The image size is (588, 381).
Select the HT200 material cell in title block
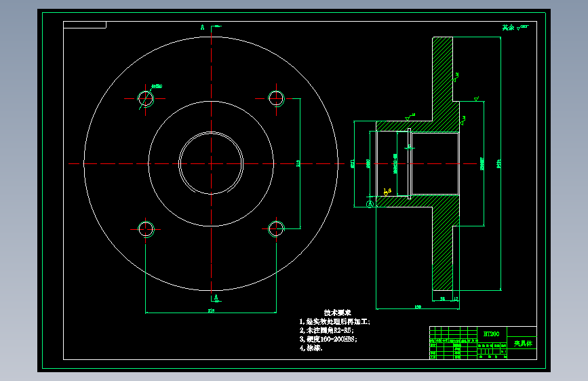point(491,334)
